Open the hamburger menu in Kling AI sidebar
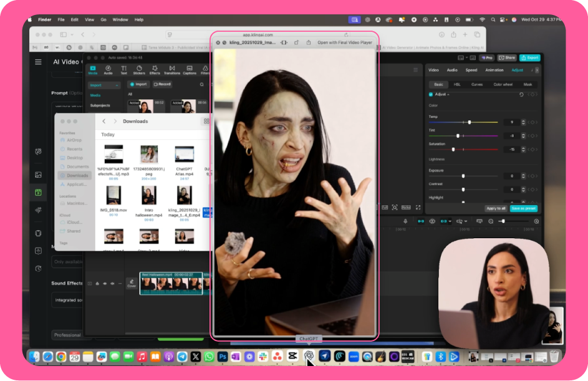The image size is (588, 381). click(38, 62)
